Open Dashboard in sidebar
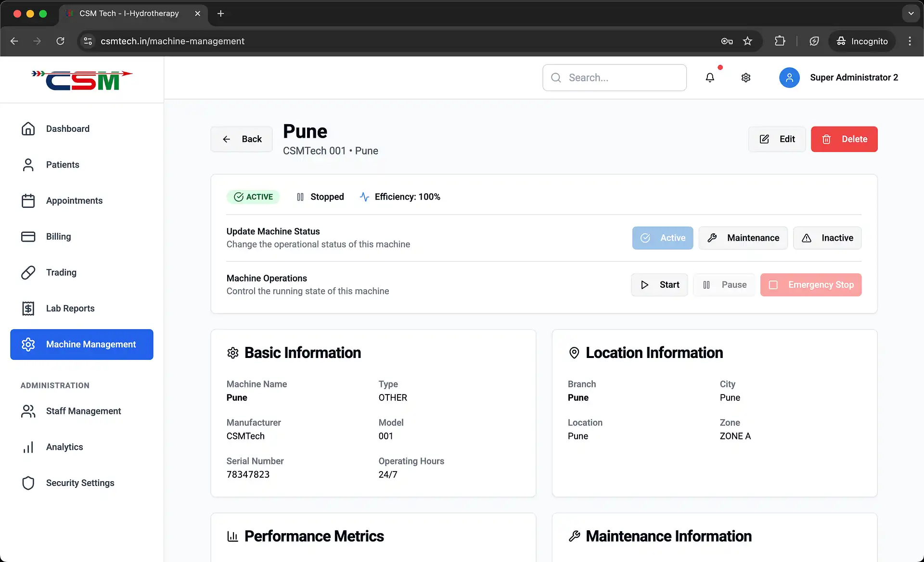 [x=82, y=128]
